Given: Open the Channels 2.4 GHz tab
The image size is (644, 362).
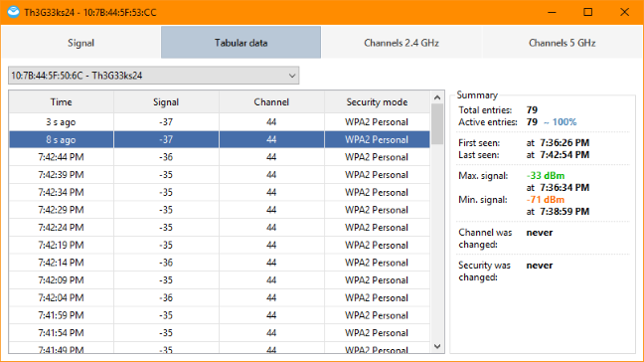Looking at the screenshot, I should tap(402, 43).
